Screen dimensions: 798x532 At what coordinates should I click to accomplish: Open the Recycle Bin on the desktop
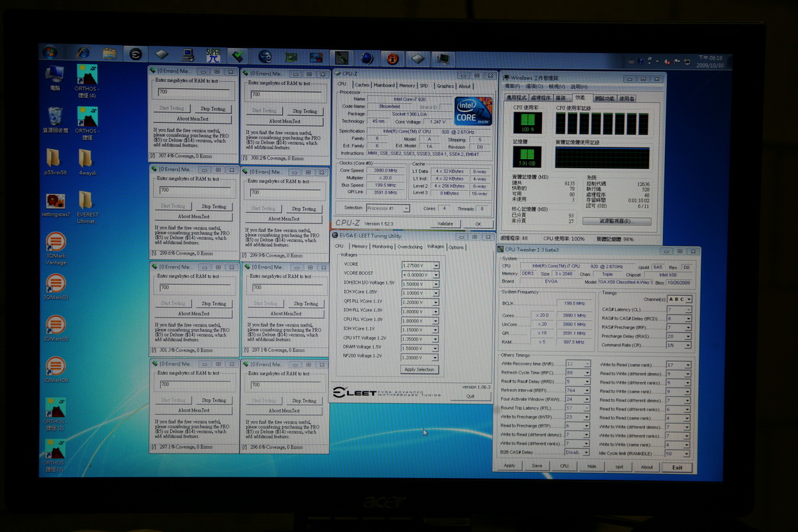coord(55,120)
